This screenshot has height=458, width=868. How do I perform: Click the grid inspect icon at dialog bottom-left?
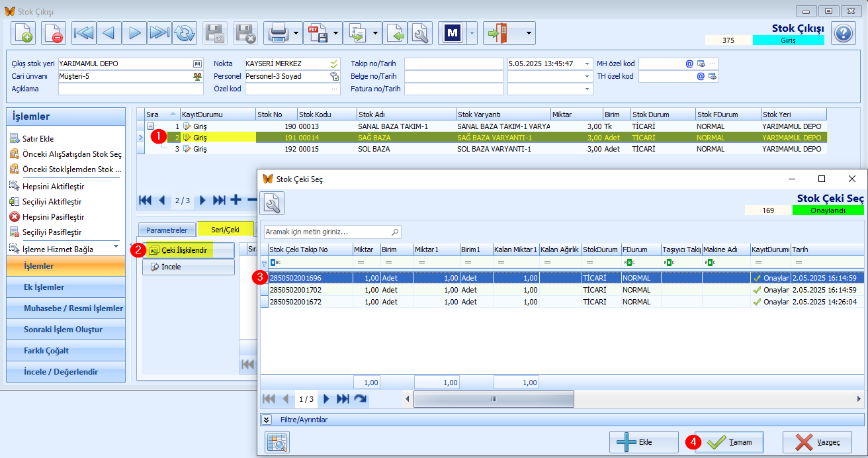pos(277,442)
